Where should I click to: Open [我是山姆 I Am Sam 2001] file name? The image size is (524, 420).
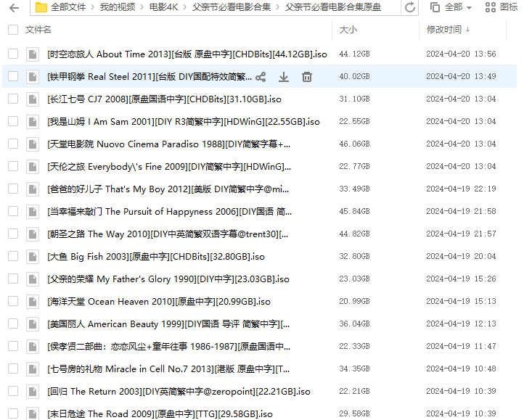pos(184,122)
